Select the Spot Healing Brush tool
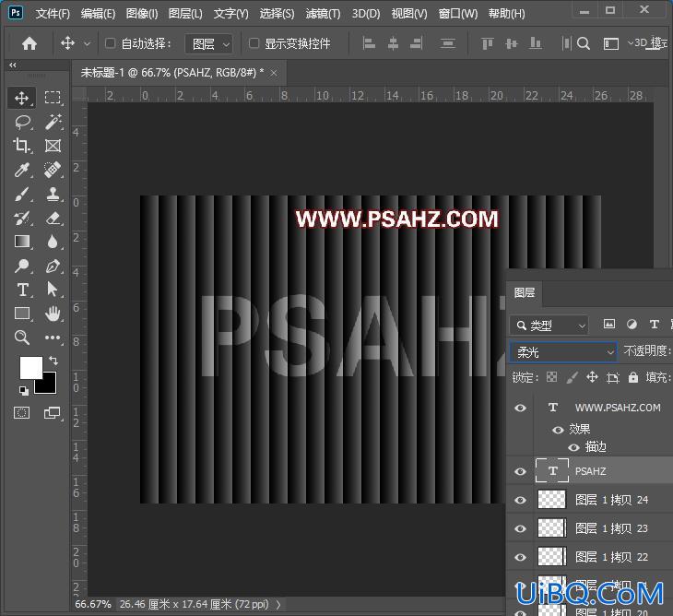The height and width of the screenshot is (616, 673). pyautogui.click(x=53, y=170)
